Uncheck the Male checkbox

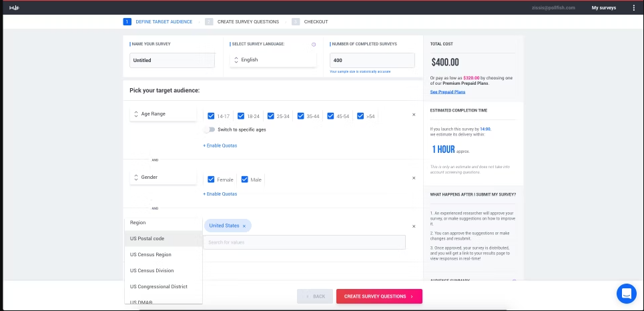[245, 179]
